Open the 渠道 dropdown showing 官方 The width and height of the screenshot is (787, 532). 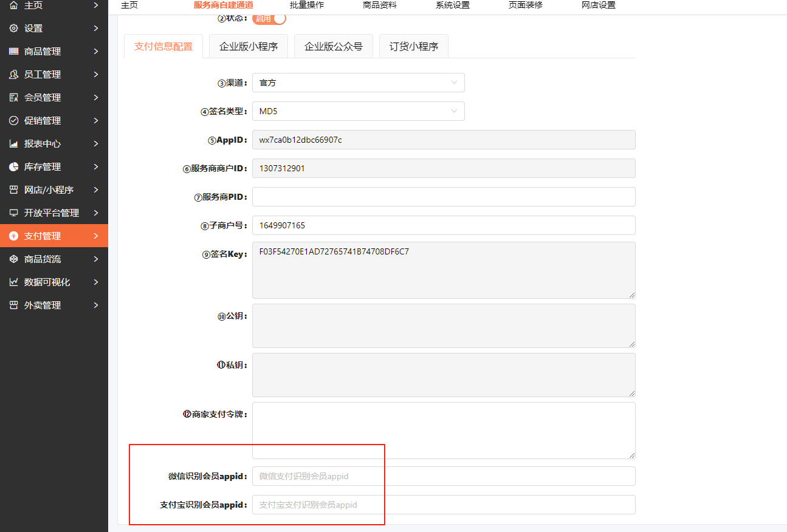[359, 83]
